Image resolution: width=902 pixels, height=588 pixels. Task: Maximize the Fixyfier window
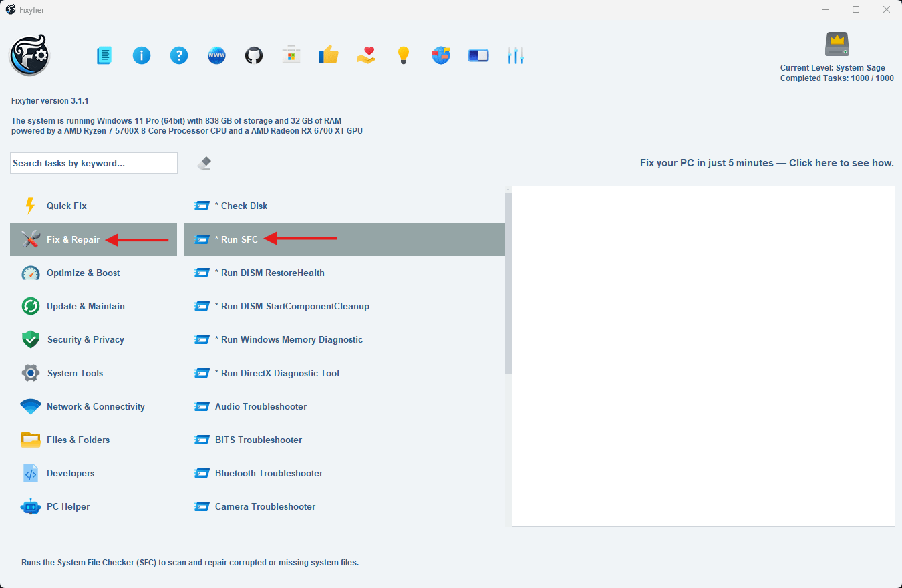[856, 9]
